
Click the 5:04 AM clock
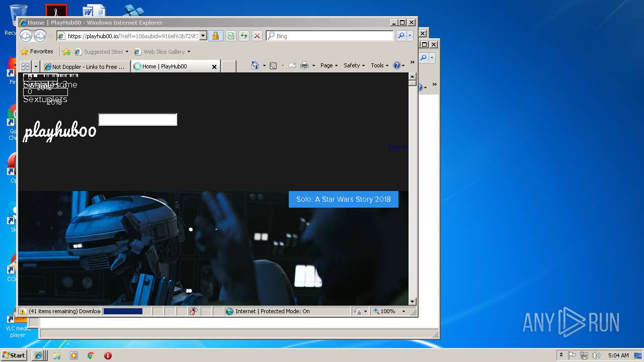point(618,355)
